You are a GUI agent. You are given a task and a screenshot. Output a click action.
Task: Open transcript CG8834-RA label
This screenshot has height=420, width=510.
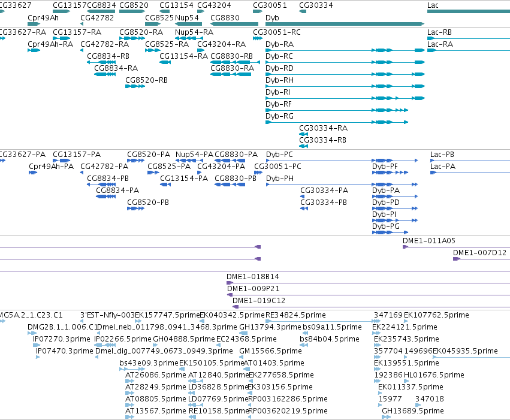(116, 68)
